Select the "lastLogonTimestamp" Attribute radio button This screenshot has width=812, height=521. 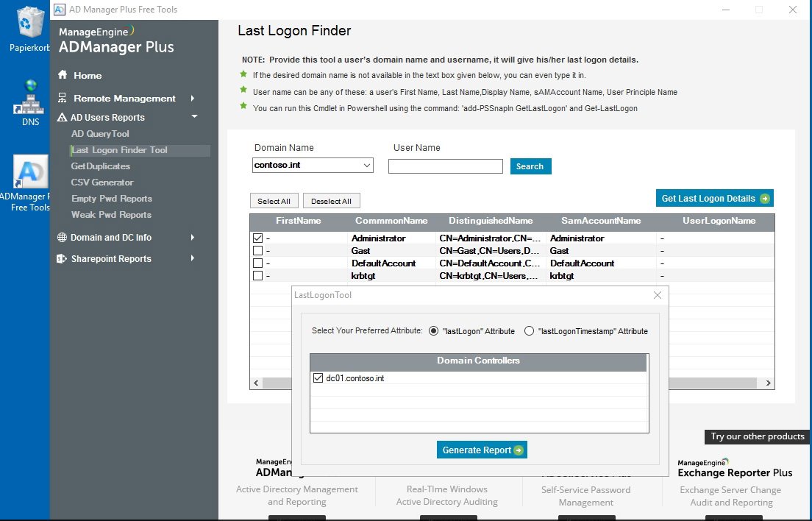point(529,331)
